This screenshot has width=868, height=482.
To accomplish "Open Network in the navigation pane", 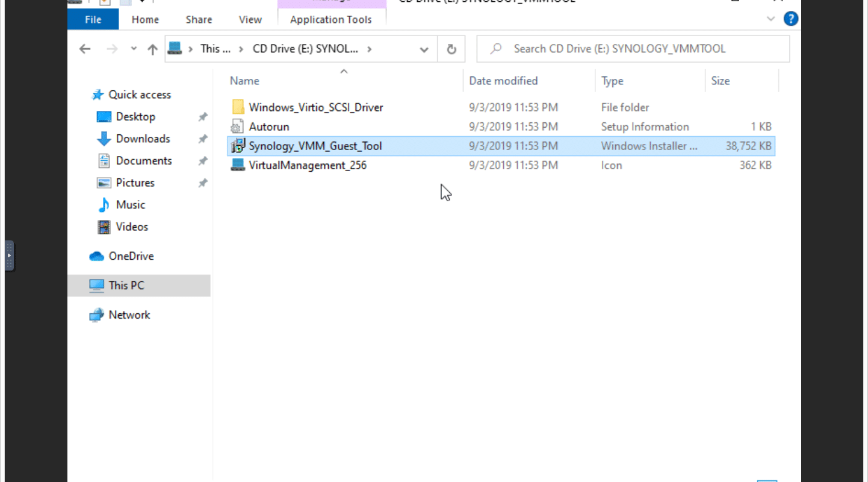I will click(129, 315).
